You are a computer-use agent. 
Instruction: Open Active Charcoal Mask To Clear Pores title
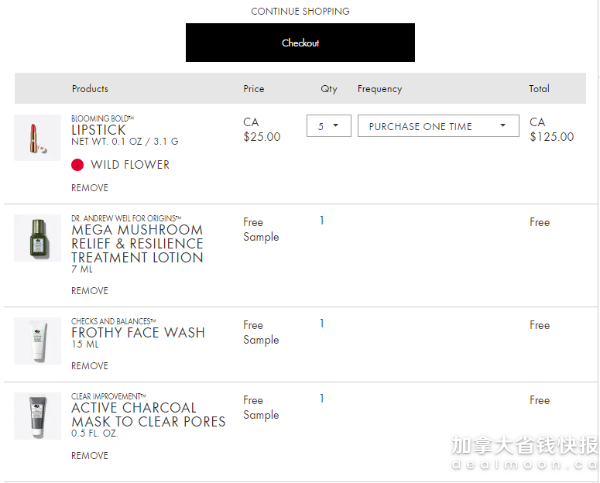pyautogui.click(x=148, y=415)
